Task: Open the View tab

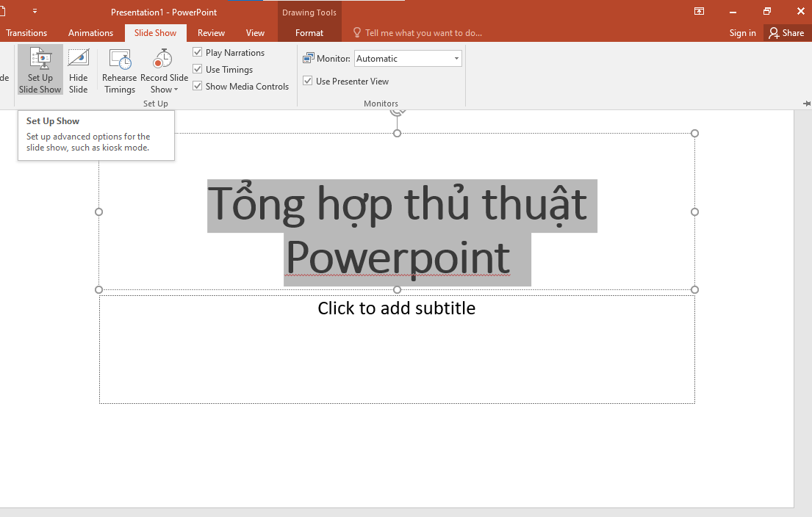Action: (x=255, y=32)
